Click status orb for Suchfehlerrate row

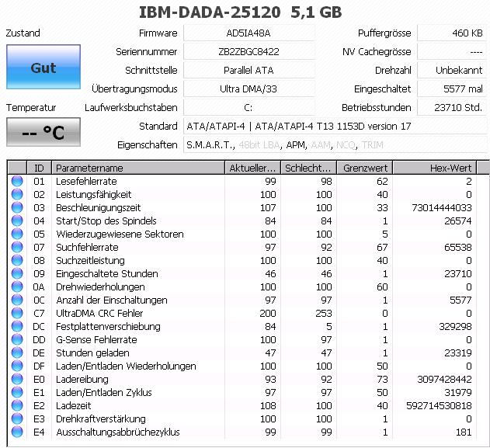(17, 247)
